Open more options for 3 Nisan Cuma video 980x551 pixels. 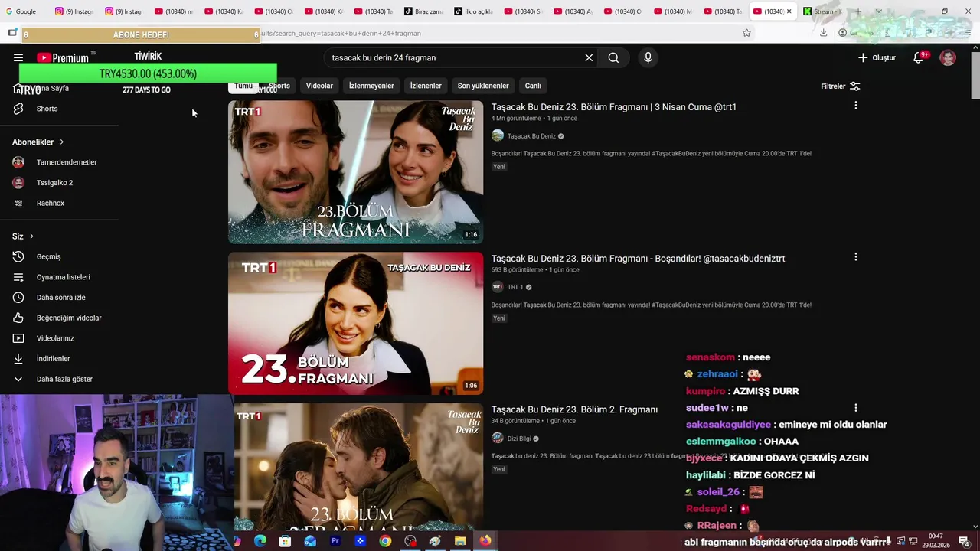(x=855, y=106)
